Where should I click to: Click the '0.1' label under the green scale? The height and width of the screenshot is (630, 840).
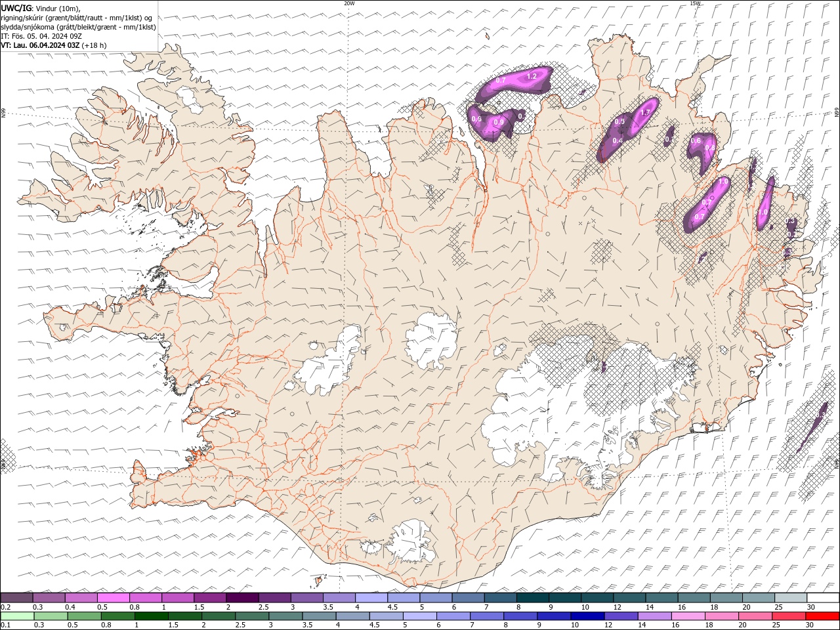pyautogui.click(x=5, y=625)
